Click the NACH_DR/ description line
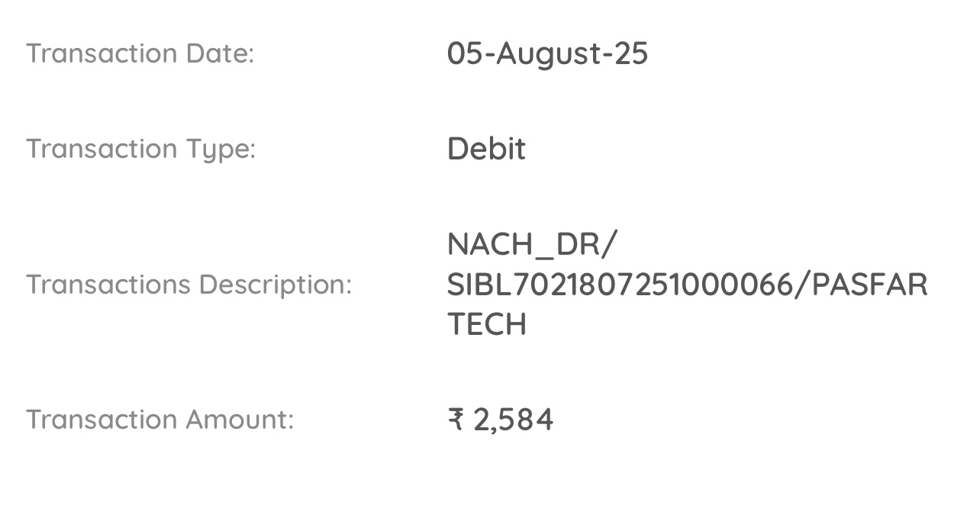The image size is (980, 518). [532, 244]
